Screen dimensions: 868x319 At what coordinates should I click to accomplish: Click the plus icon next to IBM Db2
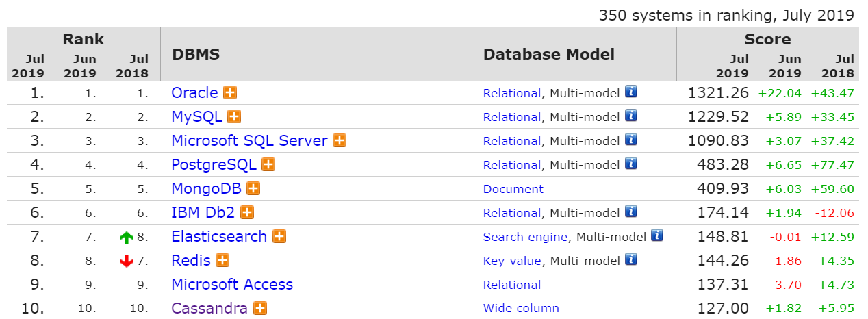click(x=247, y=212)
